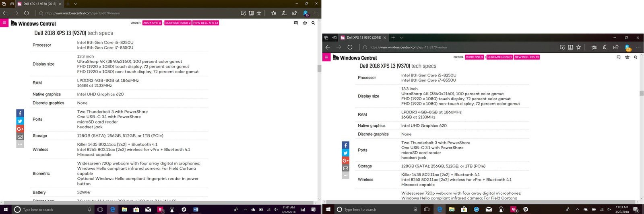Click the right window's vertical scrollbar thumb
644x214 pixels.
click(x=642, y=93)
